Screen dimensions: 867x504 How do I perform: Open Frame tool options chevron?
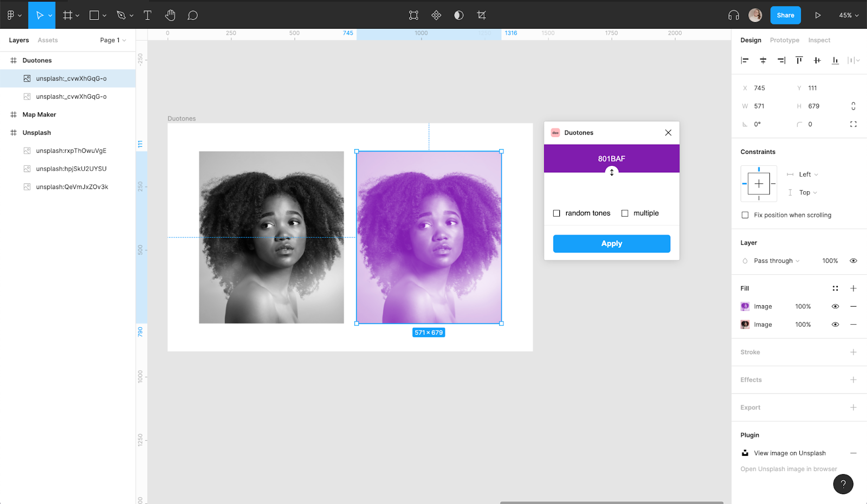[77, 16]
